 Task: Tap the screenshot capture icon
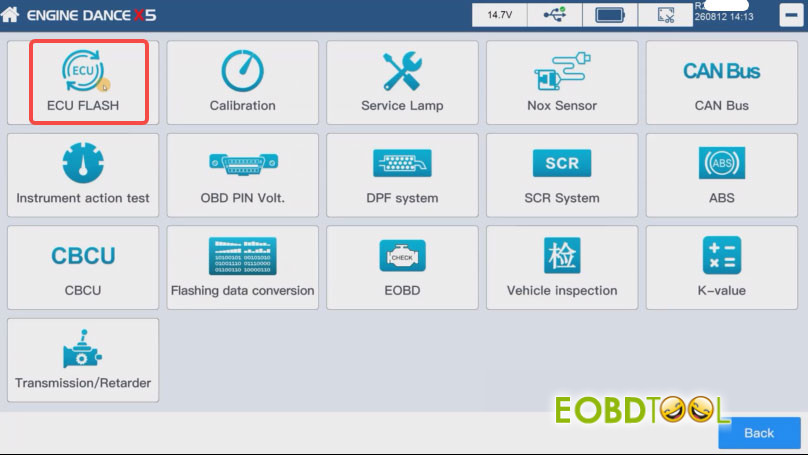click(x=666, y=14)
